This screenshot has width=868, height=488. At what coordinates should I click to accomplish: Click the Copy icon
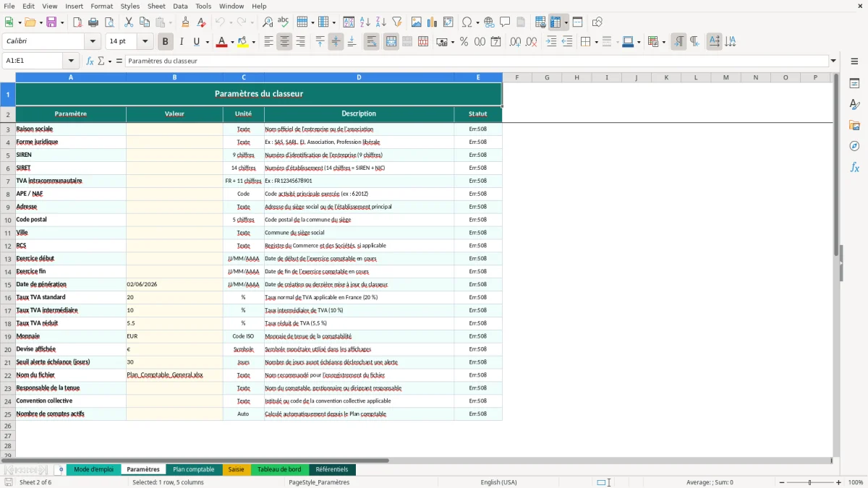click(x=144, y=22)
